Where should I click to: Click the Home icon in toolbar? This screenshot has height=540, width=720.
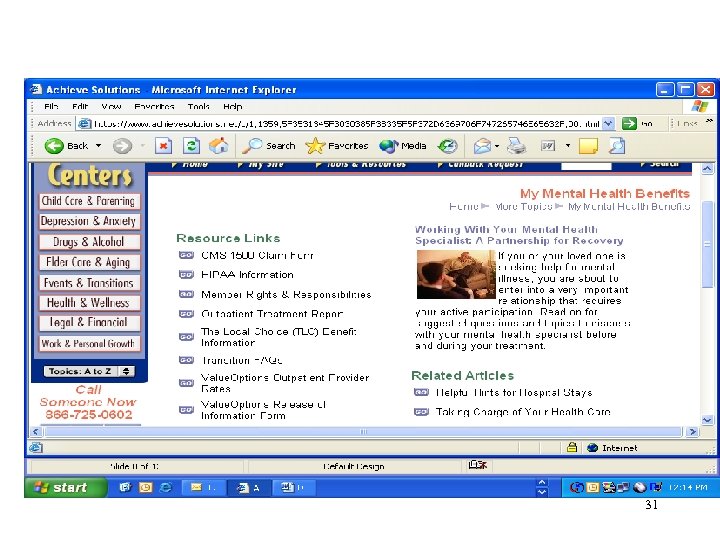click(219, 146)
